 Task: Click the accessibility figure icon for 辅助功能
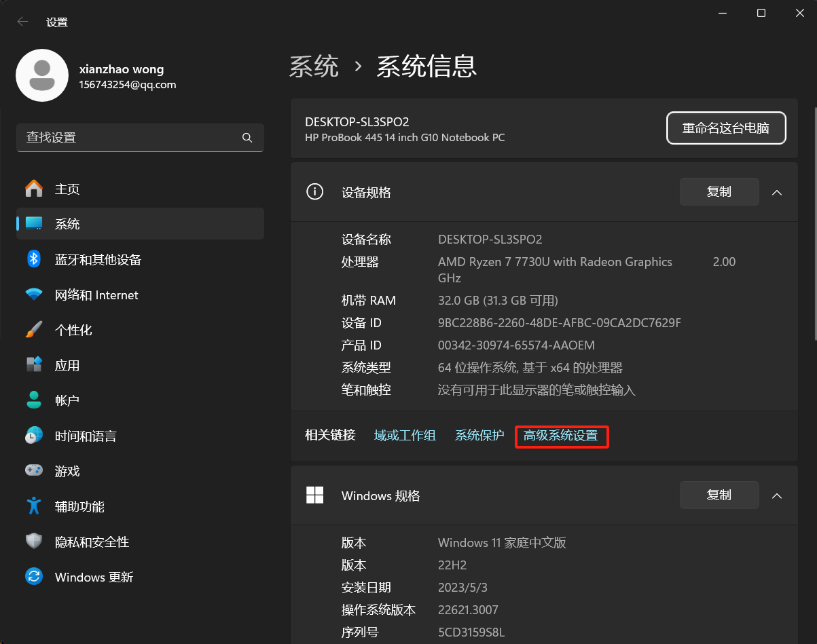coord(34,506)
